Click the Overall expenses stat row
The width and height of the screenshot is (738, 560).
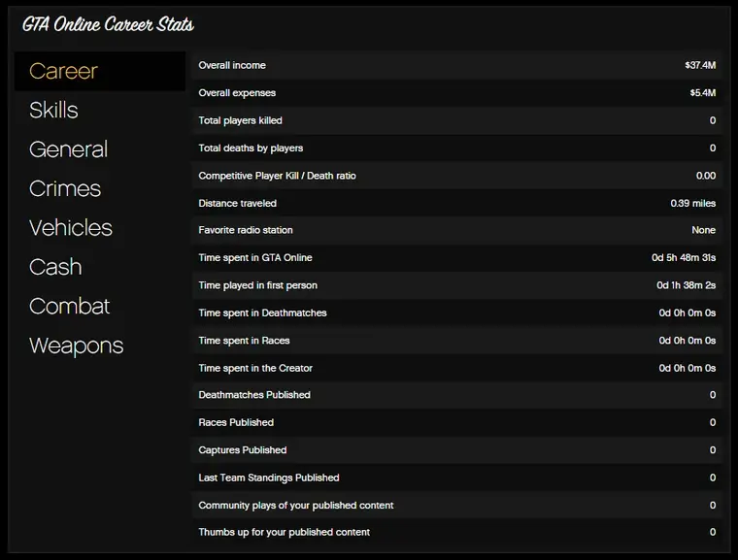point(456,93)
